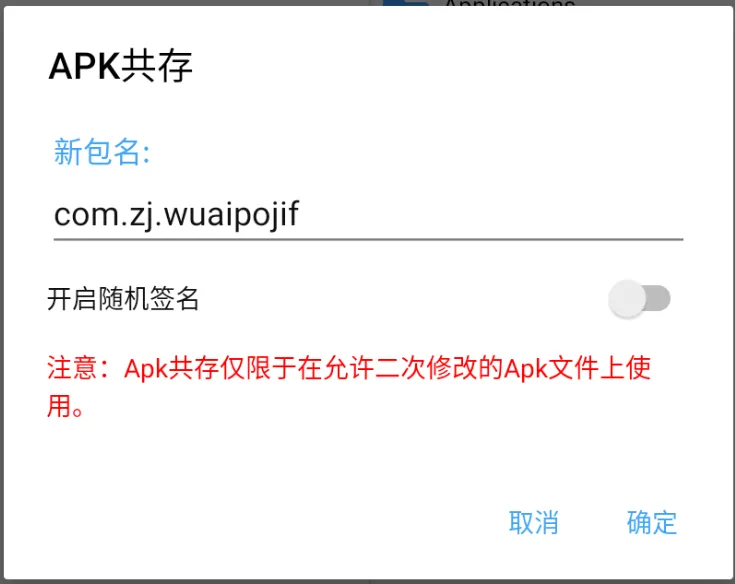
Task: Dismiss dialog via the dimmed left edge strip
Action: click(x=2, y=292)
